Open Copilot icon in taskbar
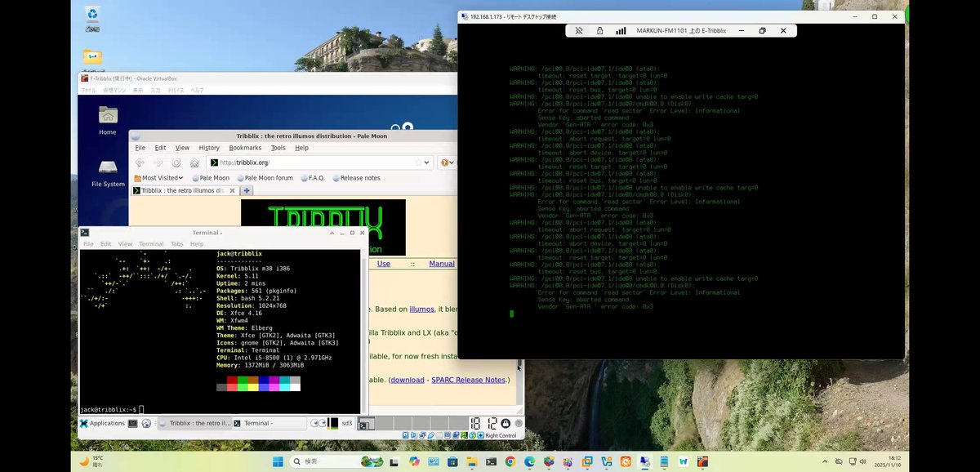 pos(414,461)
